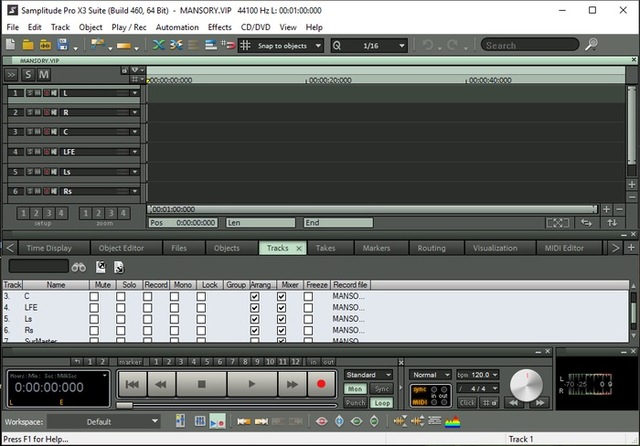
Task: Stop playback using the Stop button
Action: pos(201,383)
